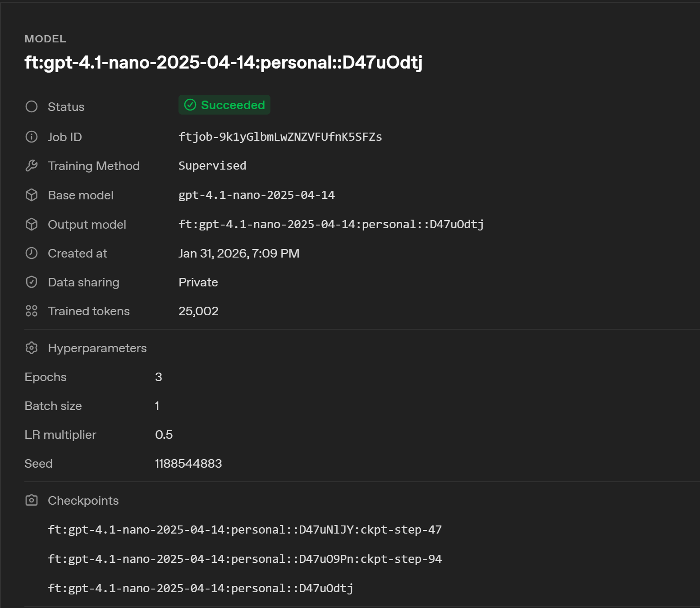Click the Output model label
Viewport: 700px width, 608px height.
87,225
